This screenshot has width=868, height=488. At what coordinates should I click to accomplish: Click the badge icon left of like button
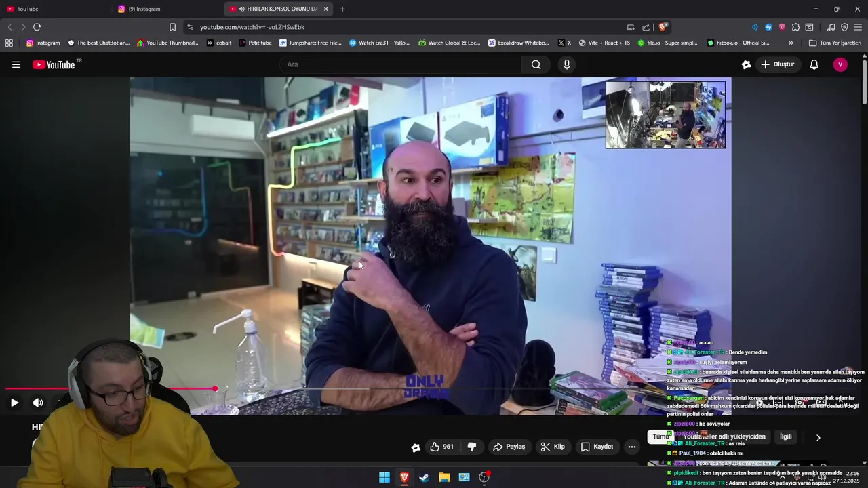pos(416,447)
